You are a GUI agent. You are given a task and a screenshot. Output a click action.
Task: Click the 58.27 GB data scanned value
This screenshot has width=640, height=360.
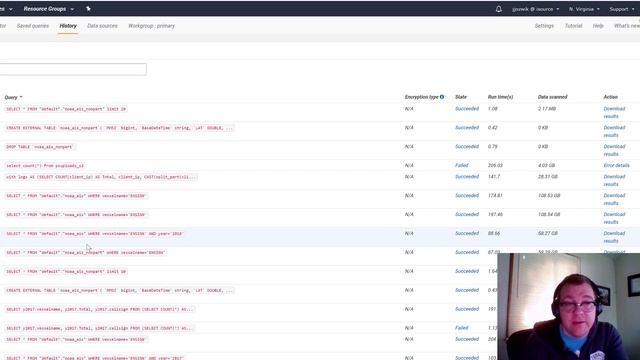[548, 233]
